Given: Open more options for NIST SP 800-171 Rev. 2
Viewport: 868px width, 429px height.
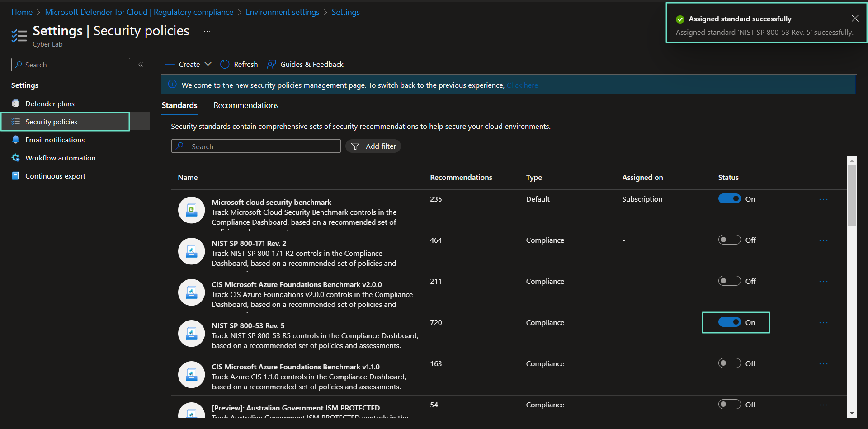Looking at the screenshot, I should point(823,240).
